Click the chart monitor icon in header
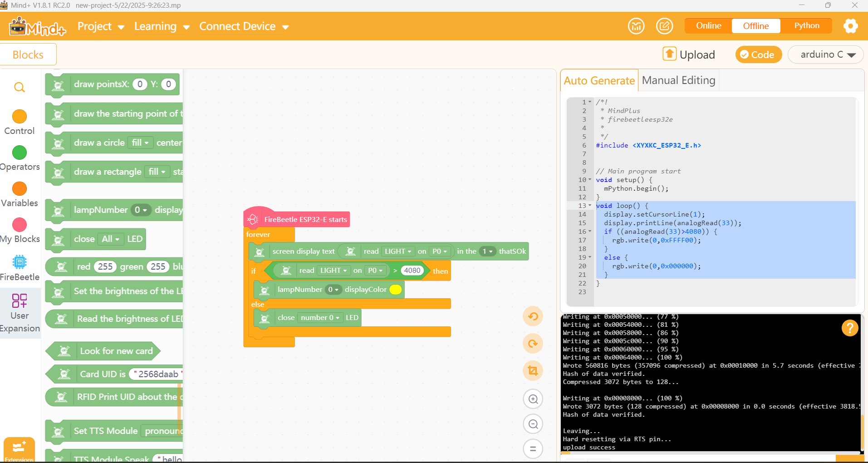 (636, 26)
